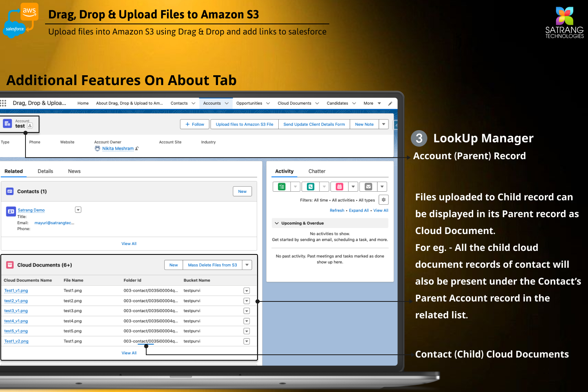
Task: Click Satrang Demo contact card icon
Action: pyautogui.click(x=11, y=211)
